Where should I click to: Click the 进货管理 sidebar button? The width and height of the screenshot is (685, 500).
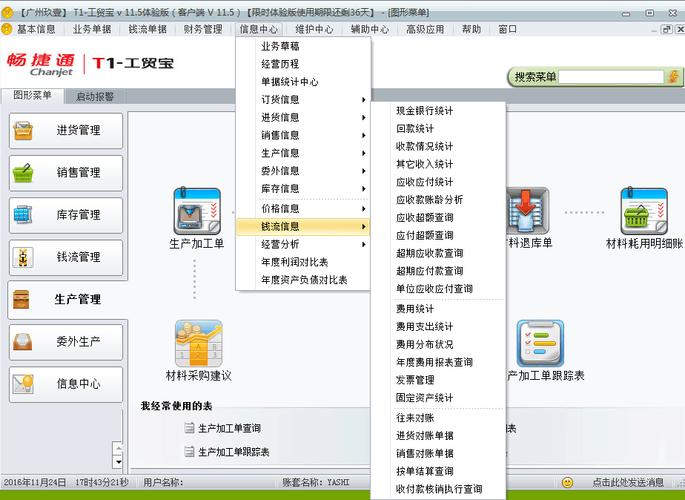tap(66, 130)
